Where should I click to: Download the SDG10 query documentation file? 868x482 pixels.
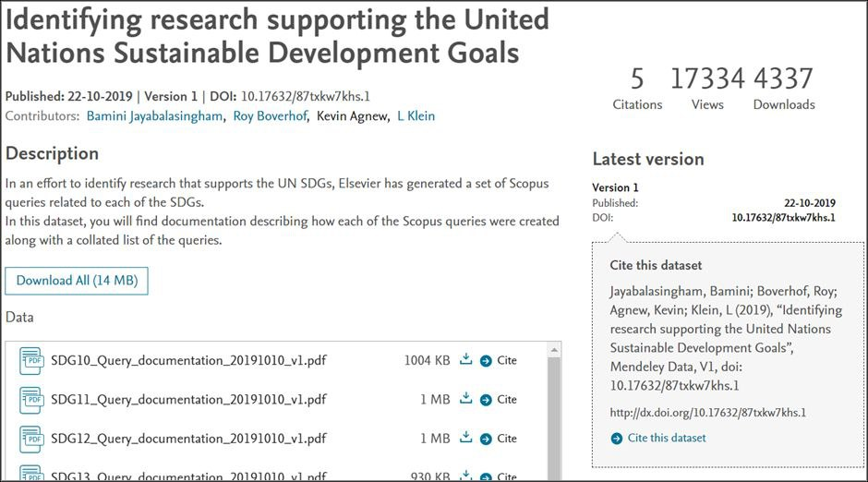pyautogui.click(x=466, y=359)
